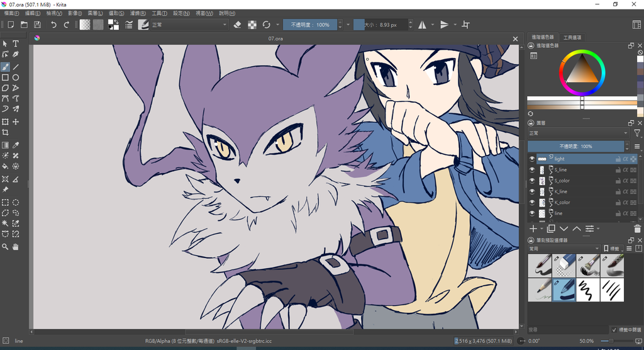Expand the S_color group layer
Viewport: 644px width, 350px height.
tap(551, 183)
